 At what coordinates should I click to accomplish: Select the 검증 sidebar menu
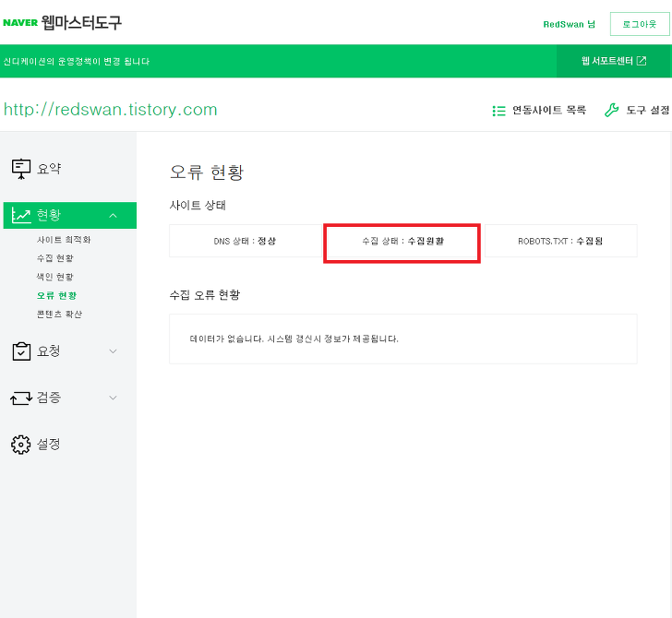[48, 398]
